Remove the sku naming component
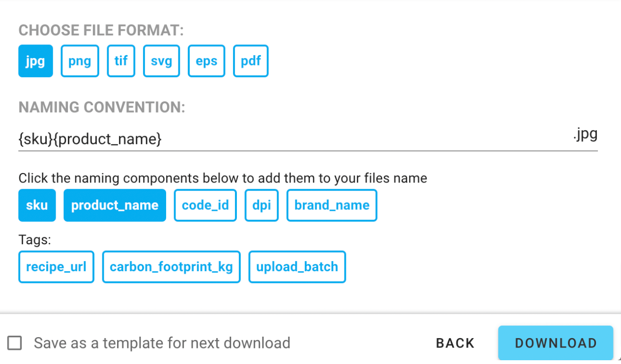 (x=37, y=205)
